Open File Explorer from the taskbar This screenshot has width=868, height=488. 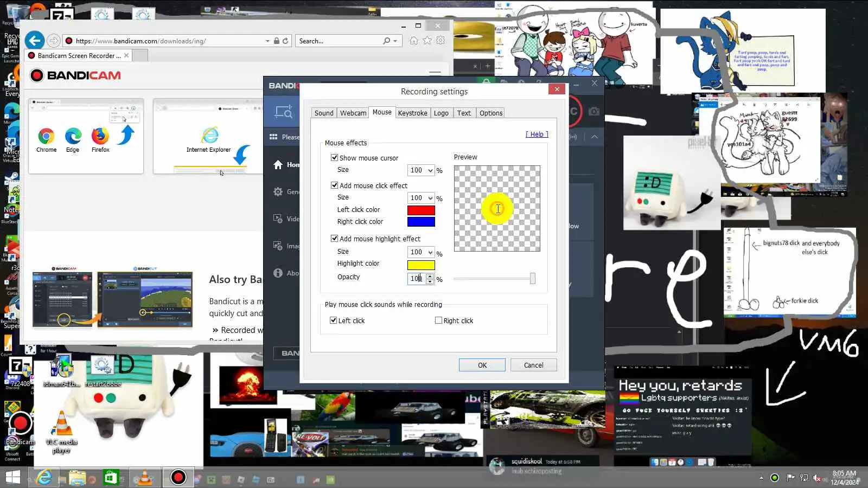(77, 478)
